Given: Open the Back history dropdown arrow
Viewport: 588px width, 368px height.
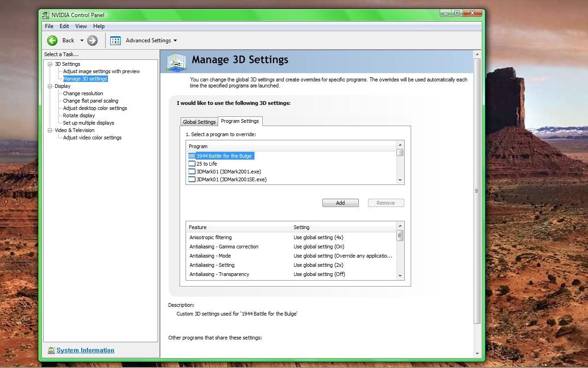Looking at the screenshot, I should (82, 40).
